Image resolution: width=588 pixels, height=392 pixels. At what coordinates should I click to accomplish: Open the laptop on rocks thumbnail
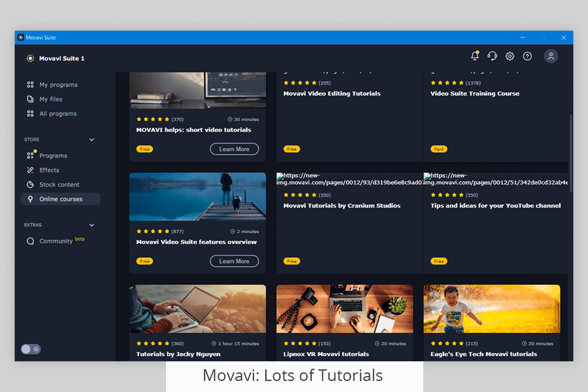point(198,309)
